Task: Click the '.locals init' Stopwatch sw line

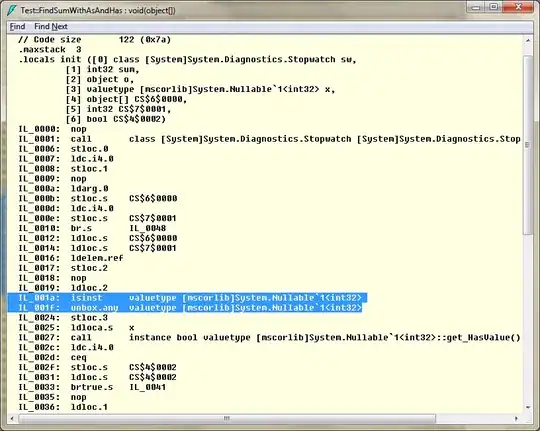Action: 187,60
